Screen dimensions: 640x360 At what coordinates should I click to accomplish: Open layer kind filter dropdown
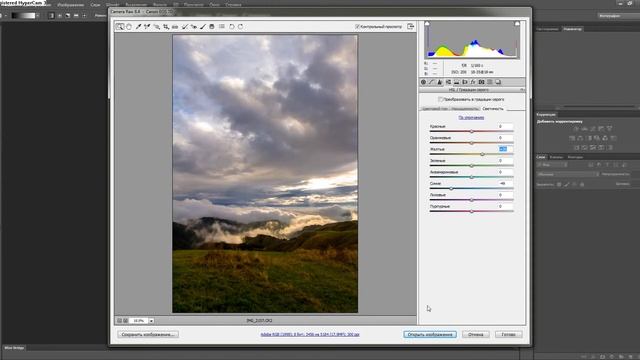(552, 165)
